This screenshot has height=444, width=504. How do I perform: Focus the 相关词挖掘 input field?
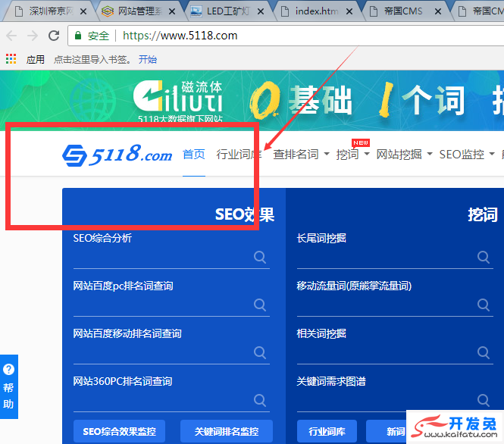[x=395, y=353]
